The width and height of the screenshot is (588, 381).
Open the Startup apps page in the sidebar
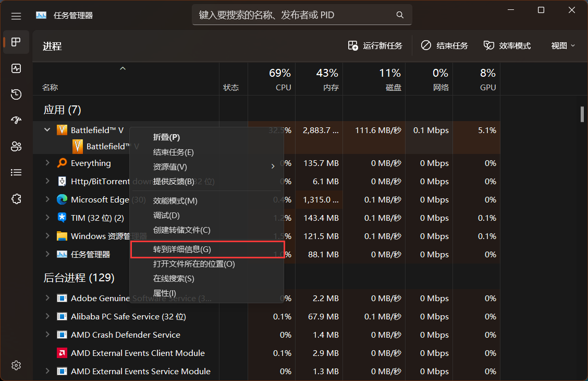coord(16,120)
